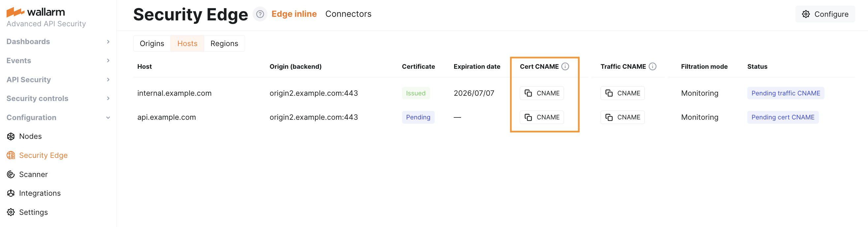Image resolution: width=868 pixels, height=227 pixels.
Task: Switch to the Regions tab
Action: point(224,44)
